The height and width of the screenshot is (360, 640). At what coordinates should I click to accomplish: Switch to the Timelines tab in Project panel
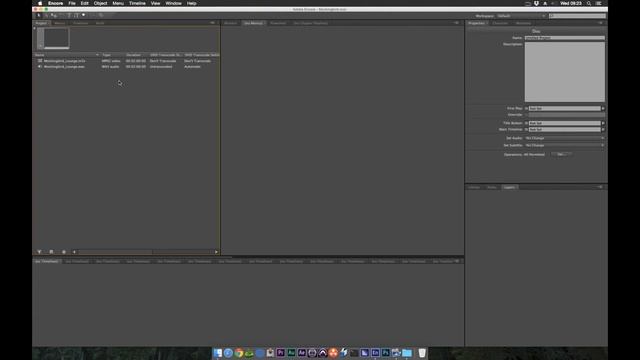pos(80,23)
